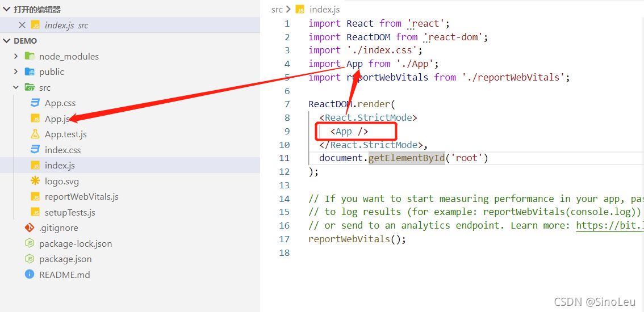Select index.js src in open editors list
Viewport: 644px width, 312px height.
click(x=130, y=25)
